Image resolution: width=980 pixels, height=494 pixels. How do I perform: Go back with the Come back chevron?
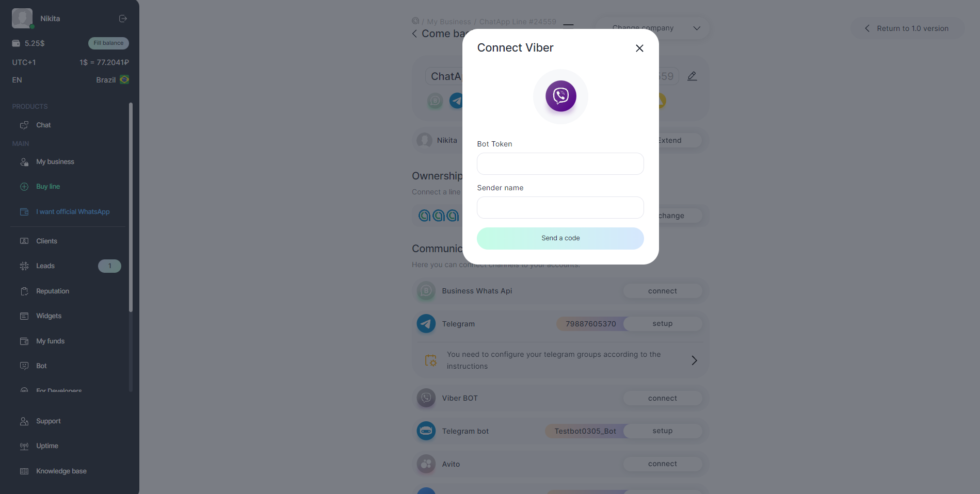[x=414, y=34]
